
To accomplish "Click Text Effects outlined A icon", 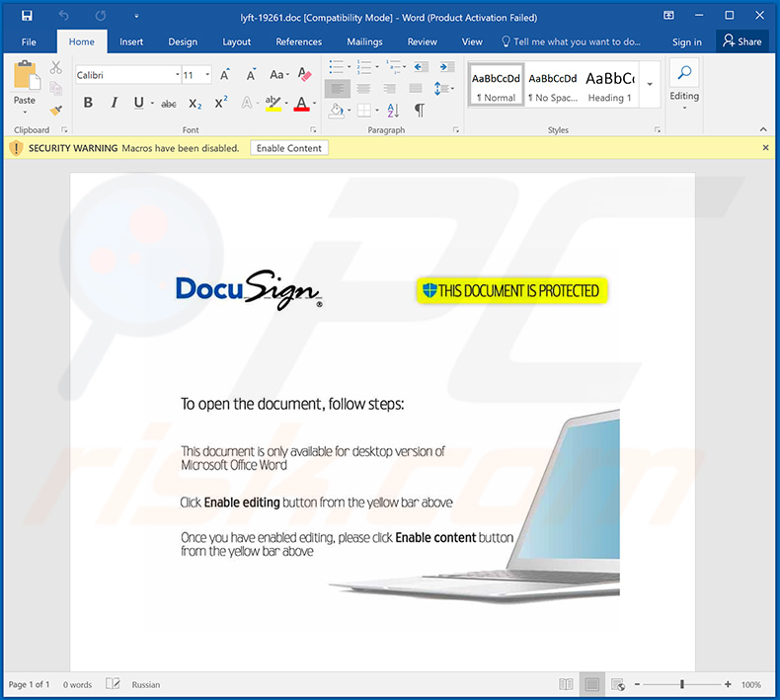I will click(x=246, y=103).
